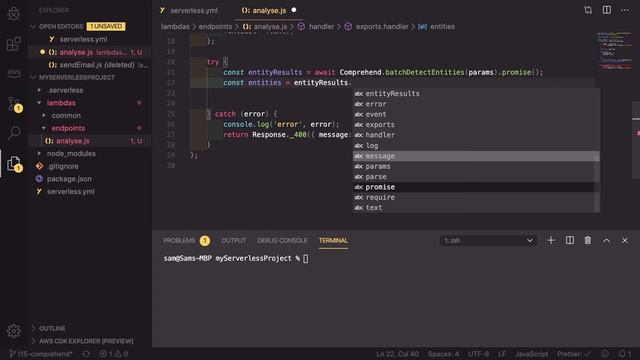Image resolution: width=640 pixels, height=360 pixels.
Task: Create a new terminal with plus
Action: (551, 240)
